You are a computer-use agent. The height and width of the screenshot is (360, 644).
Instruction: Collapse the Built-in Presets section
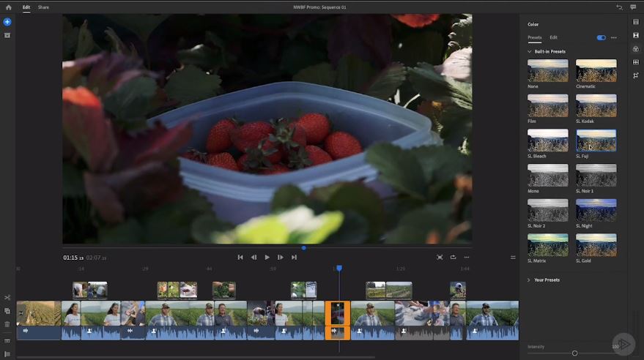[530, 52]
